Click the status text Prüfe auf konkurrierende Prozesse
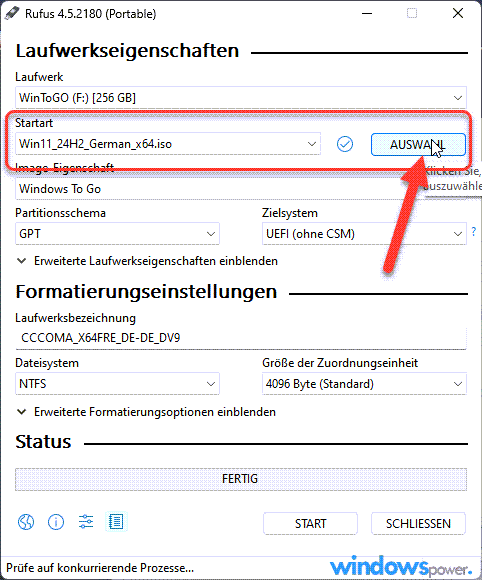The width and height of the screenshot is (482, 580). 100,568
